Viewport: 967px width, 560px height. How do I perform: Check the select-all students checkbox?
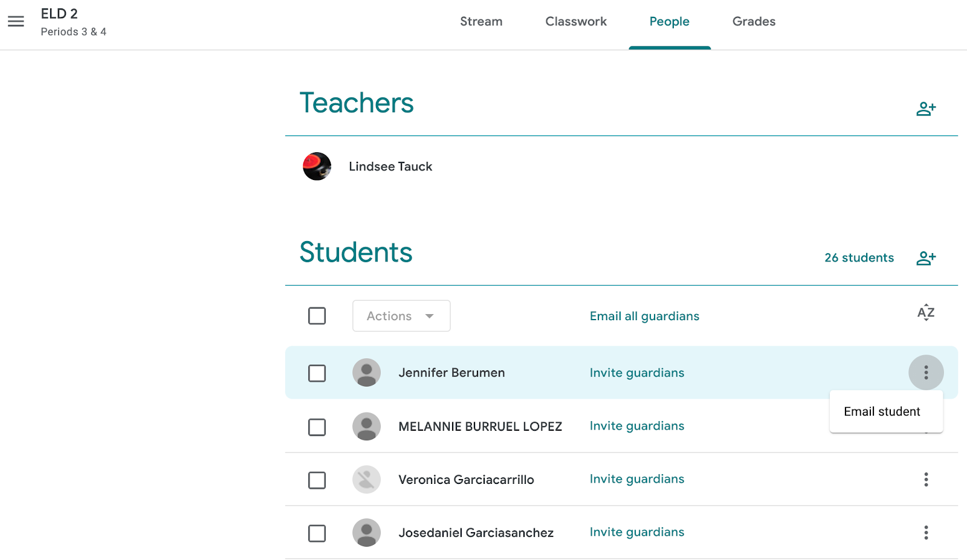(x=317, y=316)
